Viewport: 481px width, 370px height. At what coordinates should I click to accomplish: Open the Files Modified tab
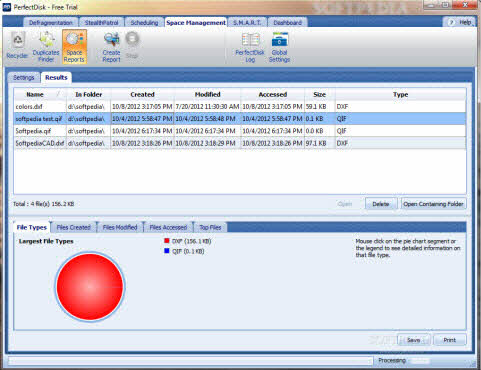coord(120,227)
